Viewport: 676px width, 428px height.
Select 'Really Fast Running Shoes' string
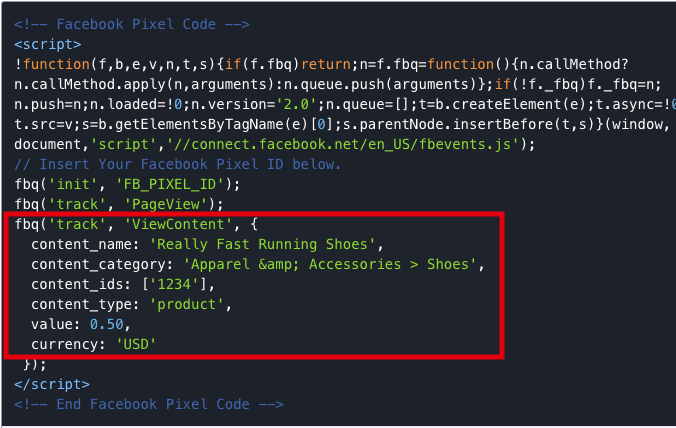tap(263, 244)
